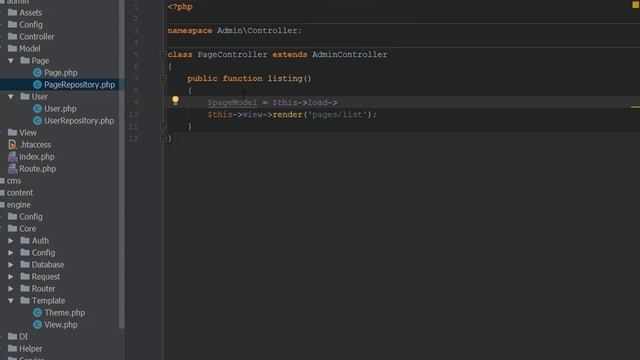Screen dimensions: 640x360
Task: Click the Assets folder icon
Action: pos(13,13)
